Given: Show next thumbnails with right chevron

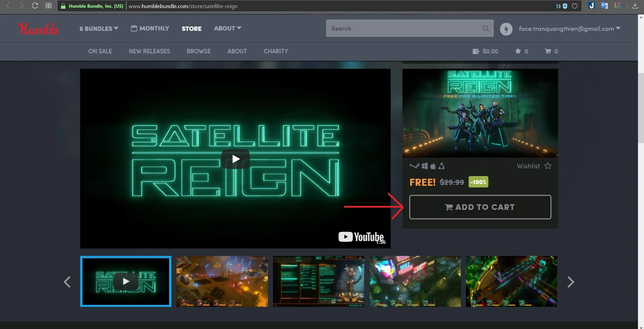Looking at the screenshot, I should pos(571,282).
